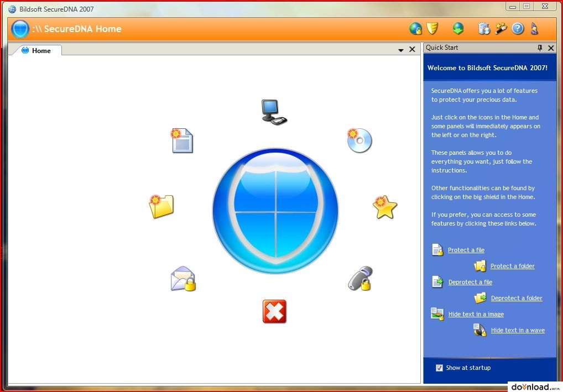The image size is (563, 392).
Task: Click the file-with-arrow icon beside Deprotect a file
Action: [437, 282]
